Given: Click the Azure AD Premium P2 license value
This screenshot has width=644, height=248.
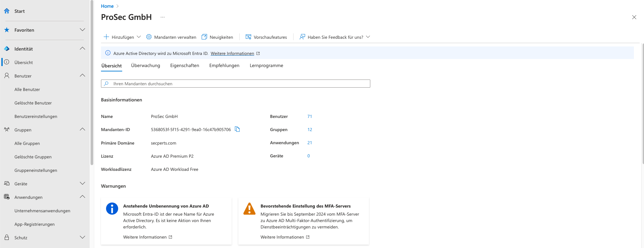Looking at the screenshot, I should pos(172,156).
